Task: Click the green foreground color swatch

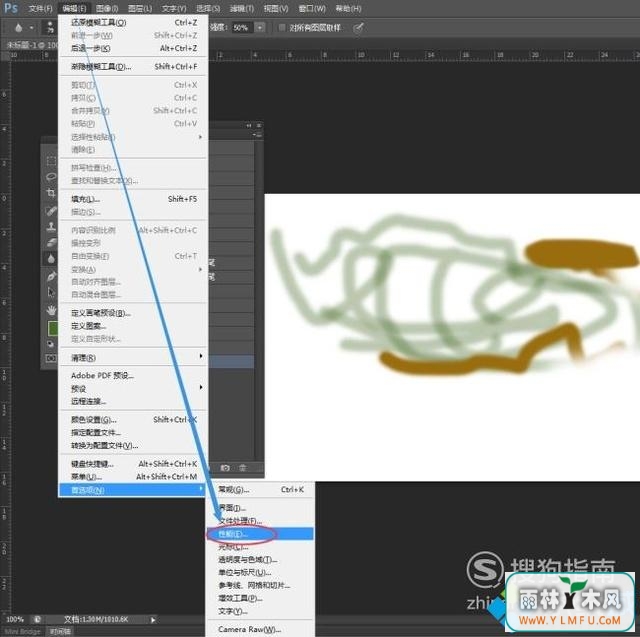Action: [52, 328]
